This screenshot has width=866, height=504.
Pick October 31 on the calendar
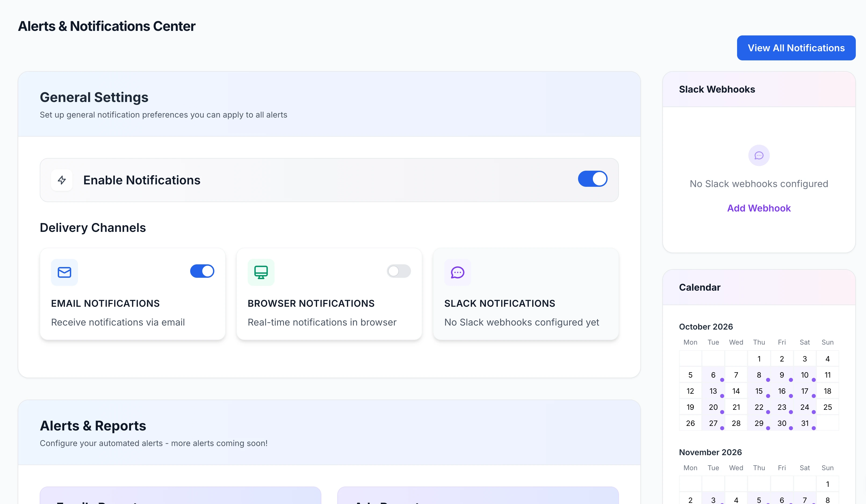pos(804,423)
